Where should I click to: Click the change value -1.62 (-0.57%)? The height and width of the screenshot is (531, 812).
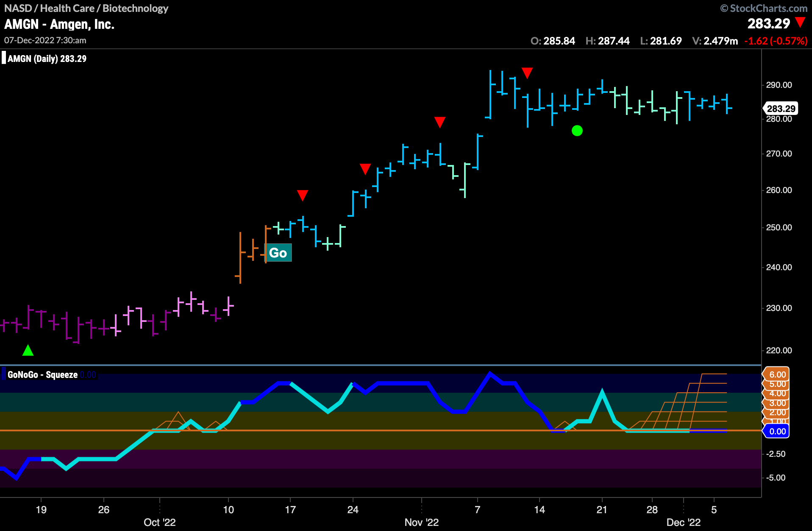pos(776,41)
